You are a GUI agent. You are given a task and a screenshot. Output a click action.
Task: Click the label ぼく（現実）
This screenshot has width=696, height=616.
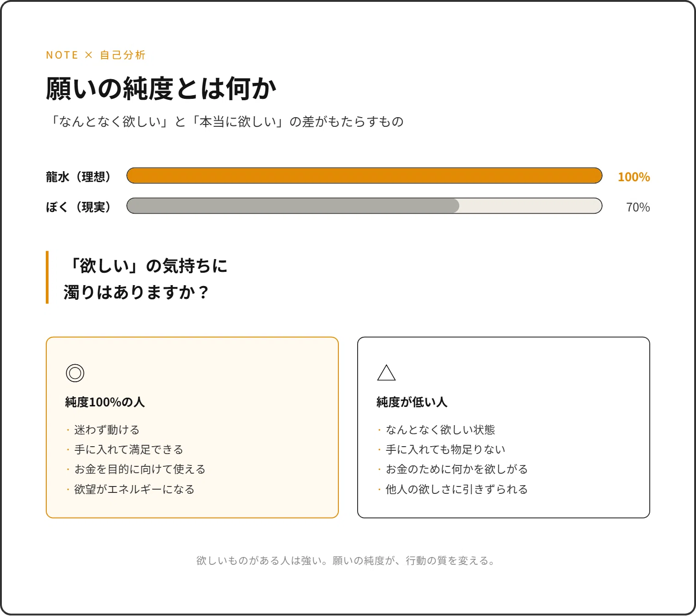78,207
